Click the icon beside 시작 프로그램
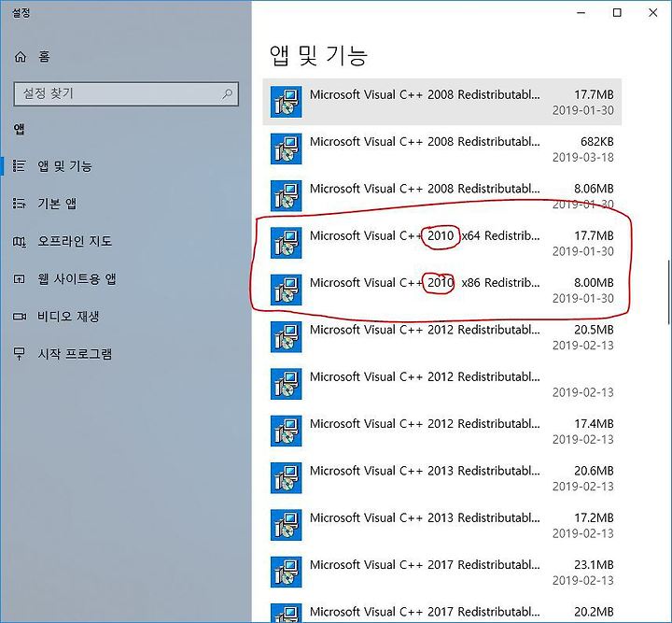Screen dimensions: 672x623 [19, 354]
